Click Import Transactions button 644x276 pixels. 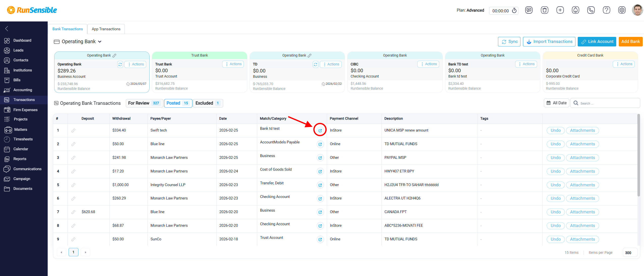click(549, 42)
